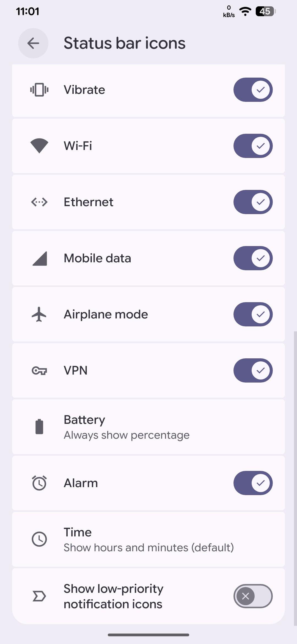Enable low-priority notification icons toggle

[253, 596]
